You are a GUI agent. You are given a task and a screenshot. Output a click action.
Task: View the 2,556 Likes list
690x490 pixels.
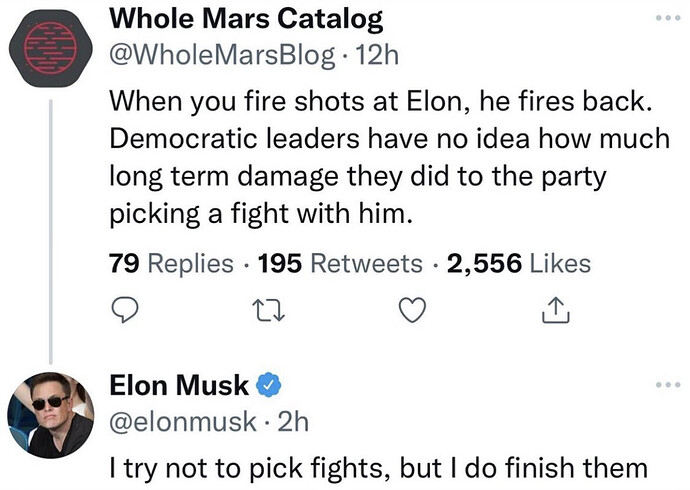[519, 263]
